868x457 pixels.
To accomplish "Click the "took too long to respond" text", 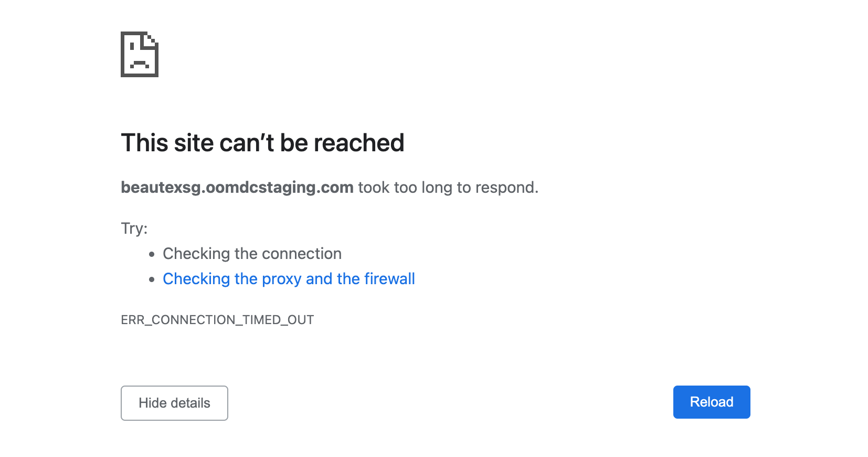I will coord(448,187).
